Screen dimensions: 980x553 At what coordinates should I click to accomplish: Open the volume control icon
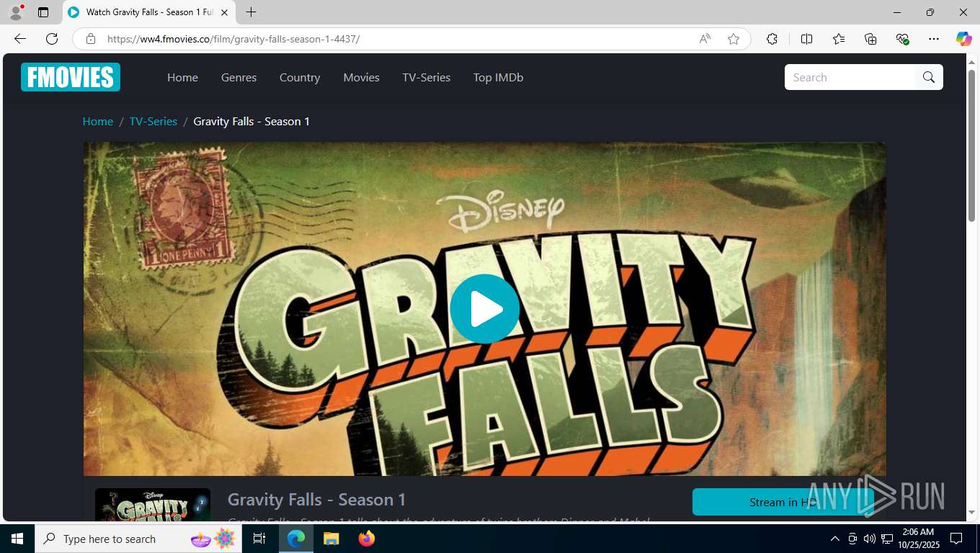(x=870, y=539)
